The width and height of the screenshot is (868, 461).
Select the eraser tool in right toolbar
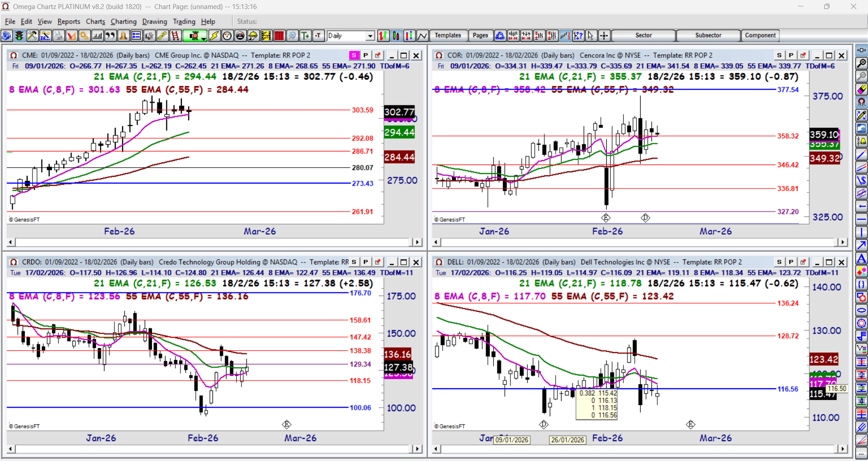tap(862, 89)
